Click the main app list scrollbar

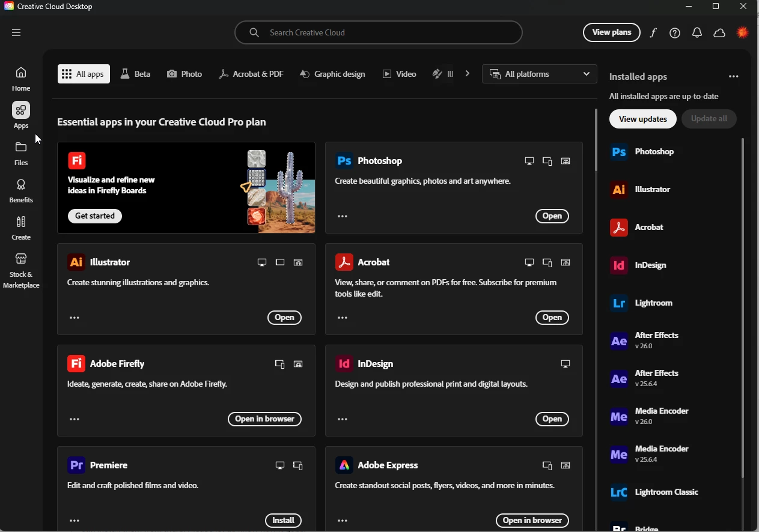(596, 140)
